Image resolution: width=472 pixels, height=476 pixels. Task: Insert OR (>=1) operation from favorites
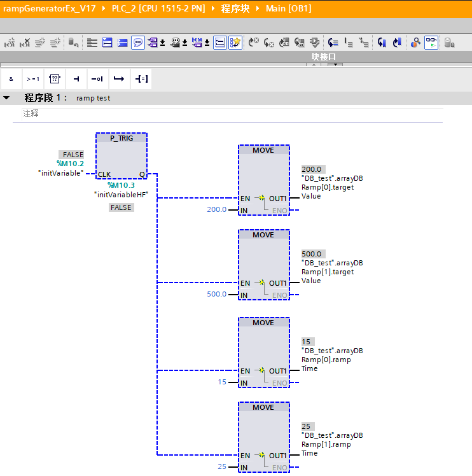[x=33, y=79]
